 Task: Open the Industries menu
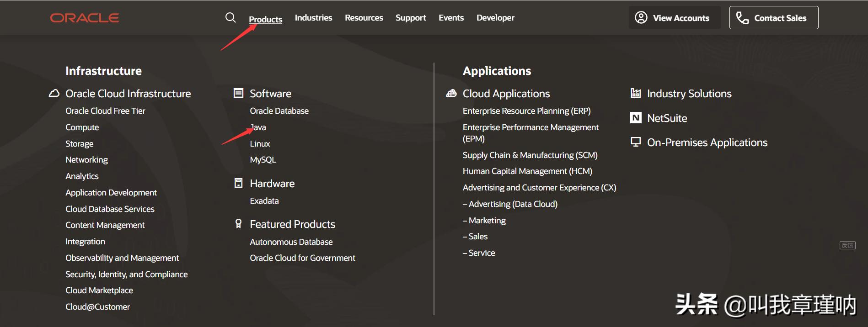313,18
